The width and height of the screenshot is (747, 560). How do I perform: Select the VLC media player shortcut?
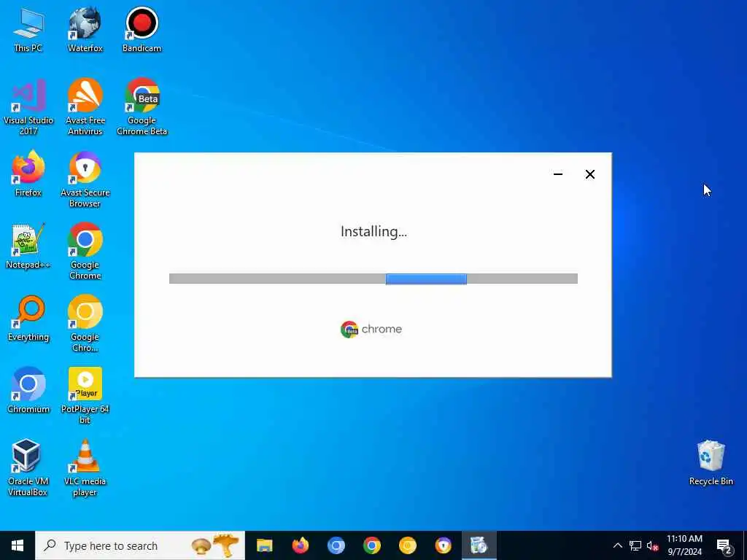(x=85, y=468)
